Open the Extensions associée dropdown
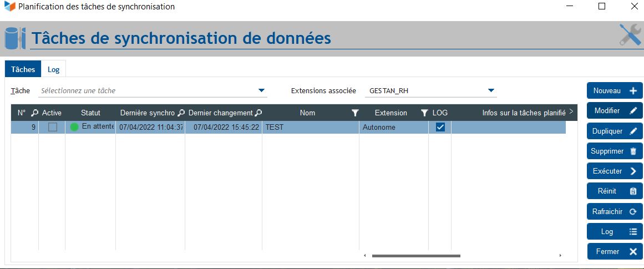 491,90
